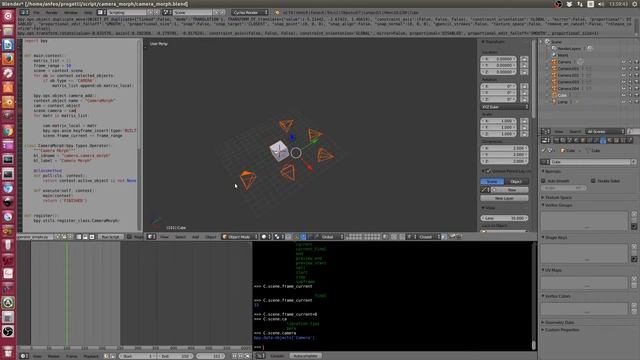Open the File menu
640x360 pixels.
[x=36, y=13]
